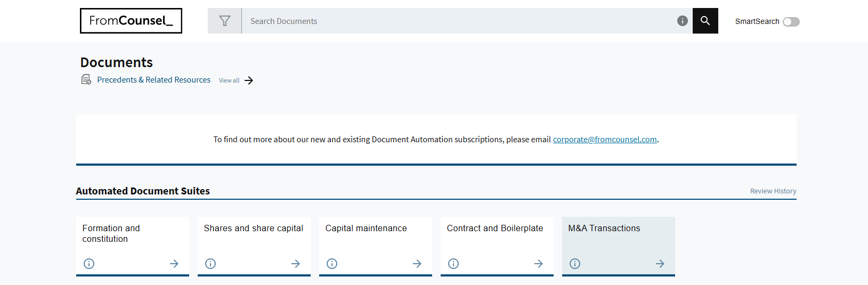Focus the Search Documents input field
Viewport: 868px width, 285px height.
point(458,21)
